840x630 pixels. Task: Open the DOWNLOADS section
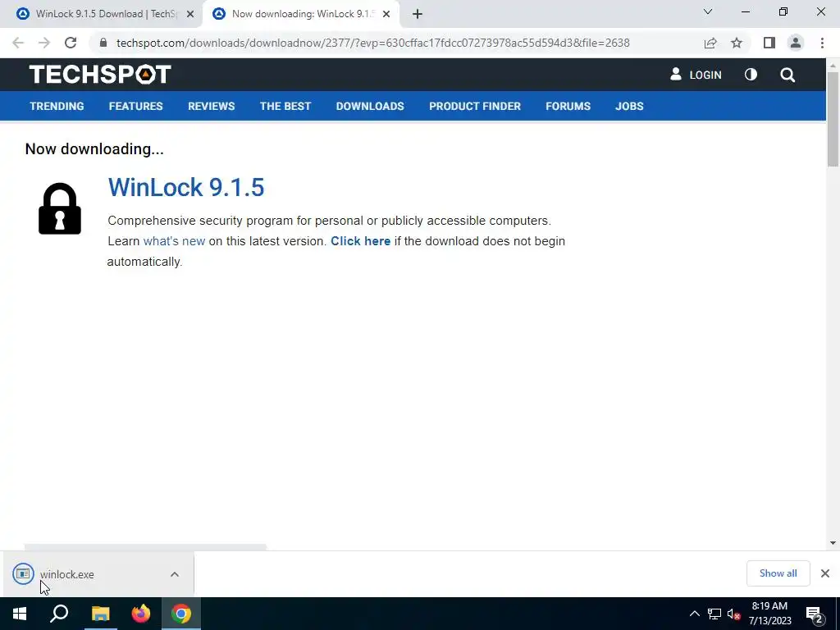370,106
